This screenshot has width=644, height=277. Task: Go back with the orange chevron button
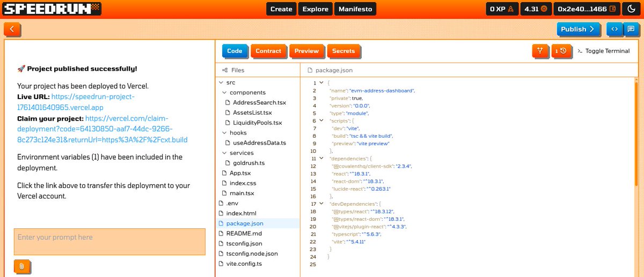12,29
